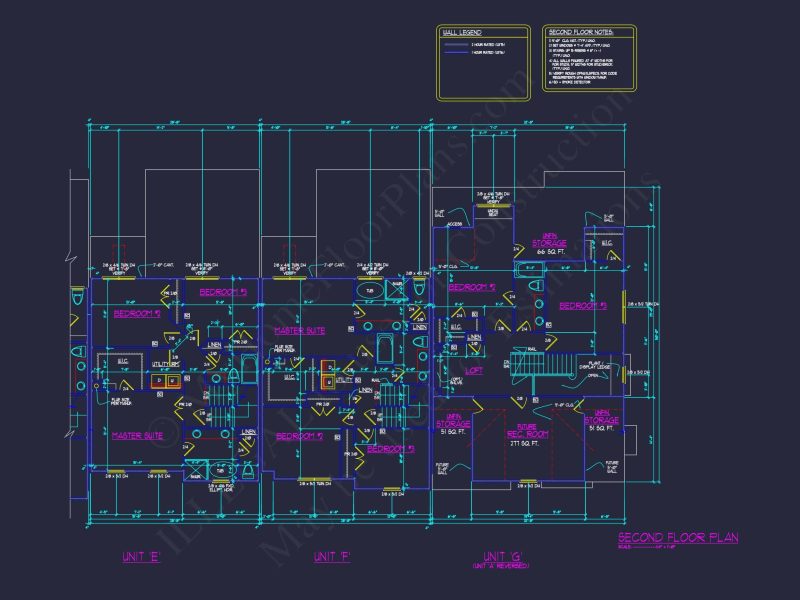Click the Unit G staircase symbol
The width and height of the screenshot is (800, 600).
[x=541, y=364]
